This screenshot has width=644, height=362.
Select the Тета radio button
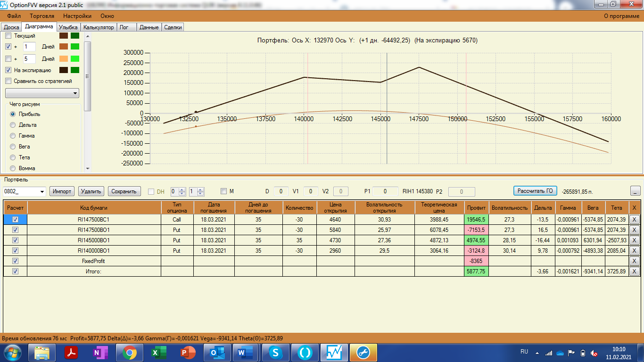(13, 157)
